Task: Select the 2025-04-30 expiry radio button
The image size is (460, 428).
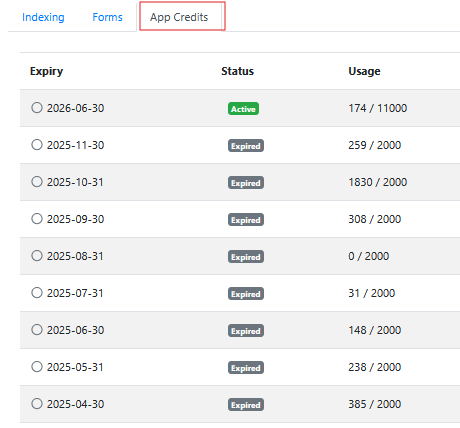Action: [x=37, y=404]
